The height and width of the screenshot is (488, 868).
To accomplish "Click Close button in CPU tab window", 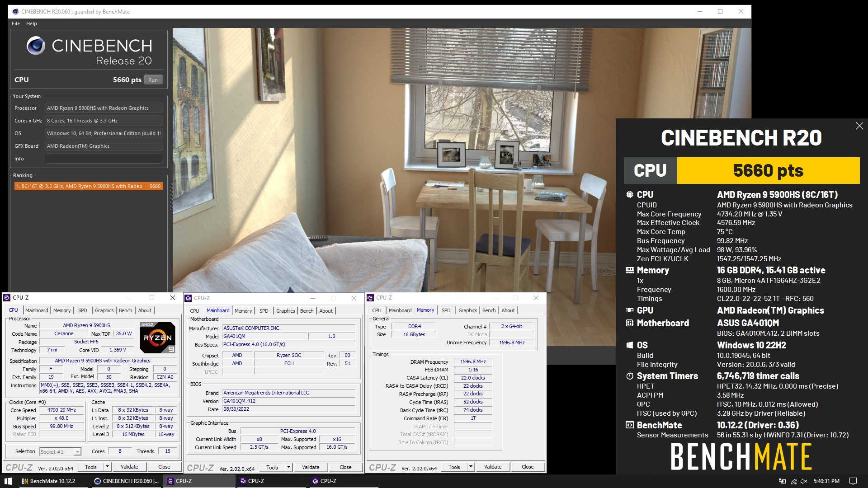I will click(164, 467).
